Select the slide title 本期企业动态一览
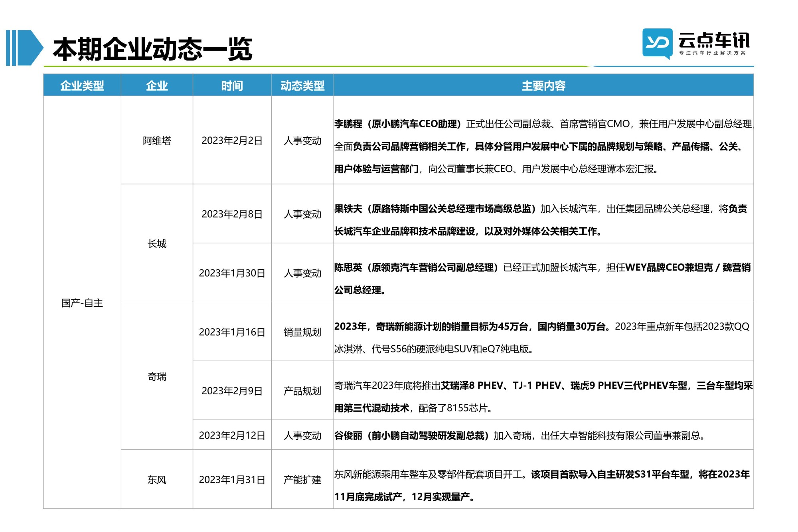 [152, 49]
